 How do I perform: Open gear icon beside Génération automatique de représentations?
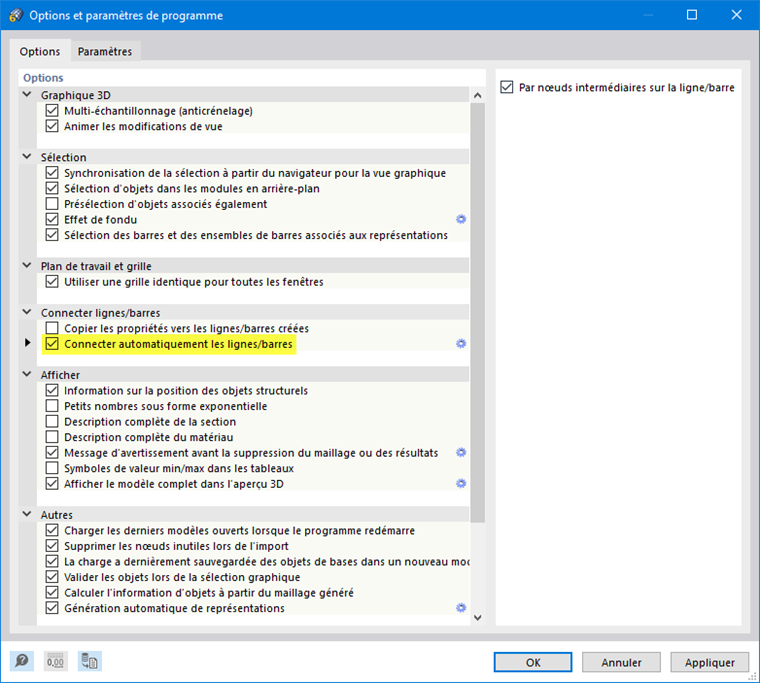coord(461,608)
